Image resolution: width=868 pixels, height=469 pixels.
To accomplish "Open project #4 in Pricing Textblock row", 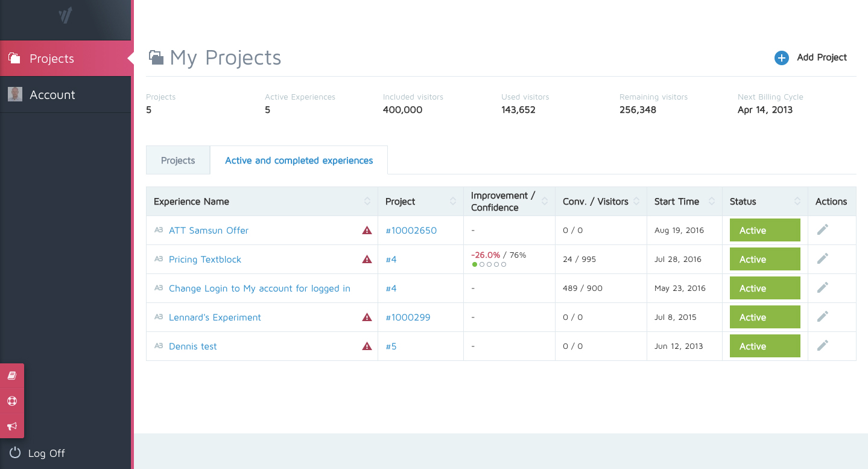I will 391,260.
